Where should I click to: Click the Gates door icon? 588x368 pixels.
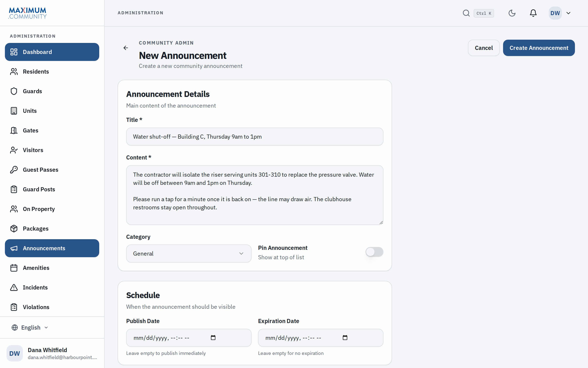click(14, 130)
